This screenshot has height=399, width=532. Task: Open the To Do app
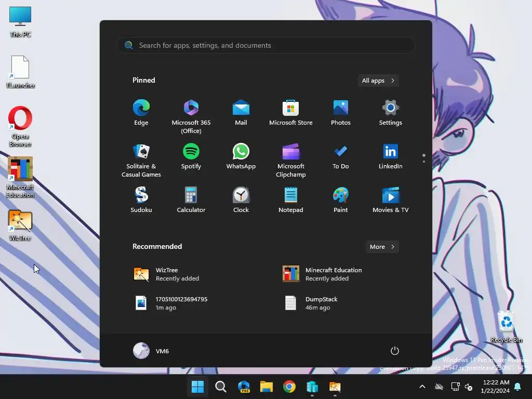341,156
